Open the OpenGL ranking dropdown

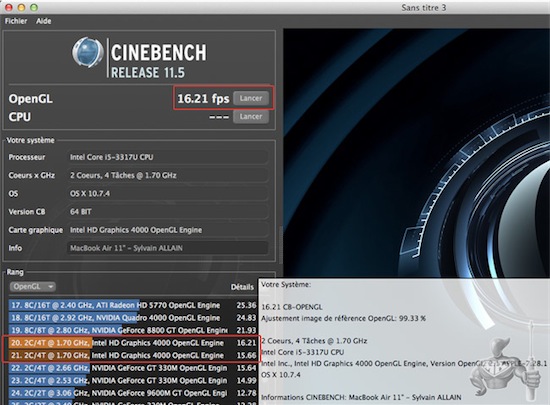click(32, 286)
